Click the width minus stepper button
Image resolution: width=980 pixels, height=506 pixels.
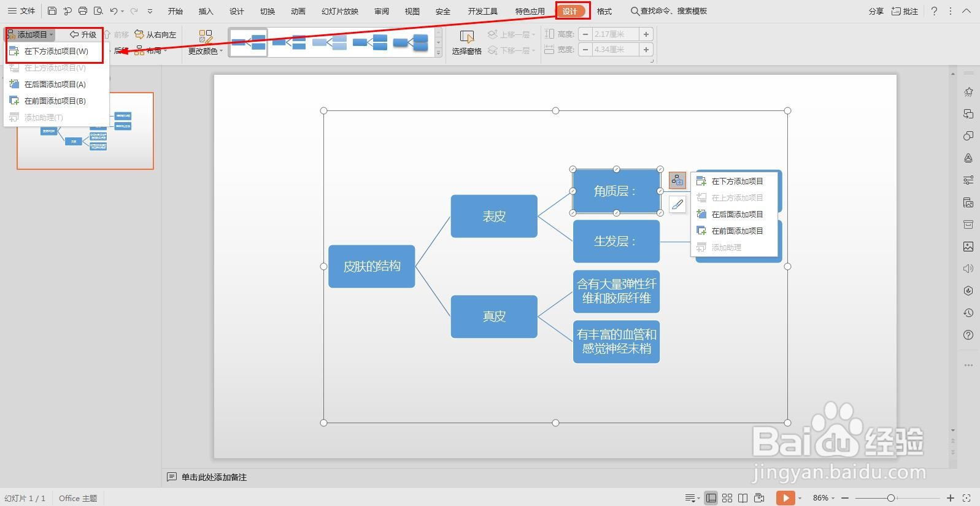(x=585, y=50)
